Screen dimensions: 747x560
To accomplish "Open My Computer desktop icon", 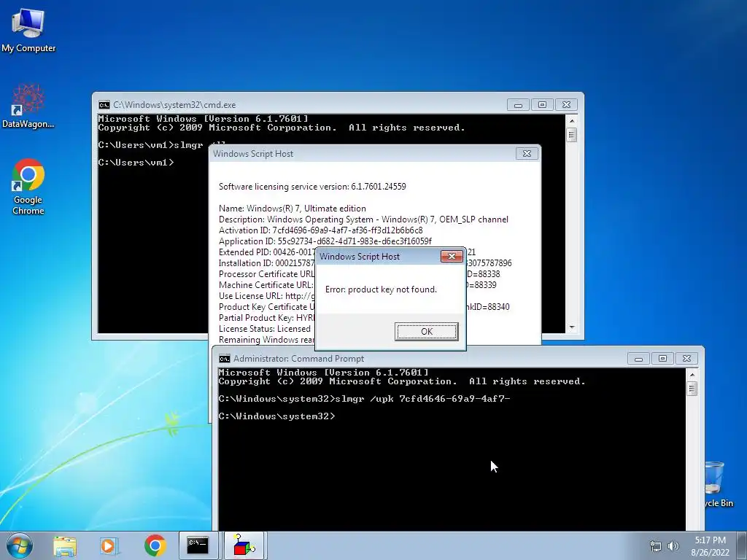I will pyautogui.click(x=28, y=29).
